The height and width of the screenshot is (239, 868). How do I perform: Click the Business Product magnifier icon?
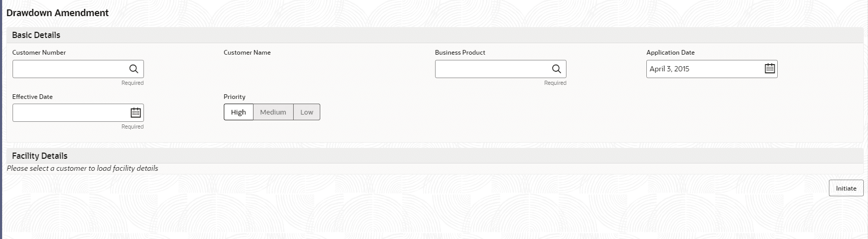[557, 69]
